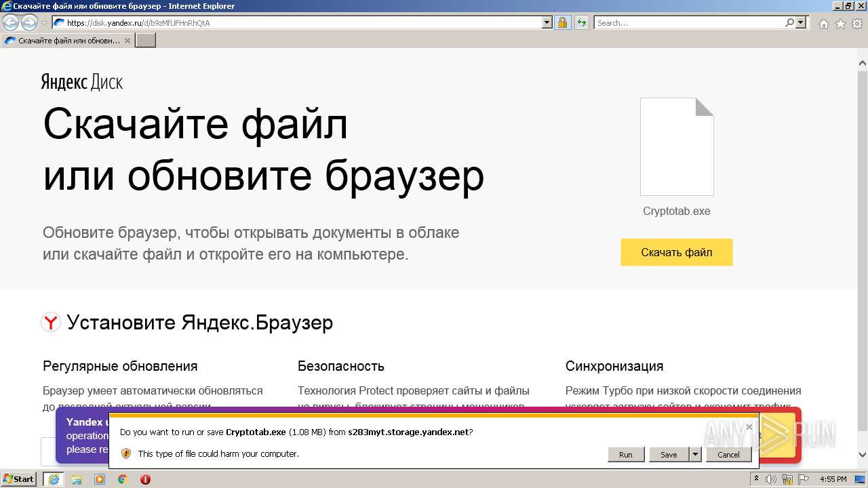This screenshot has width=868, height=488.
Task: Expand the Save options dropdown arrow
Action: tap(695, 454)
